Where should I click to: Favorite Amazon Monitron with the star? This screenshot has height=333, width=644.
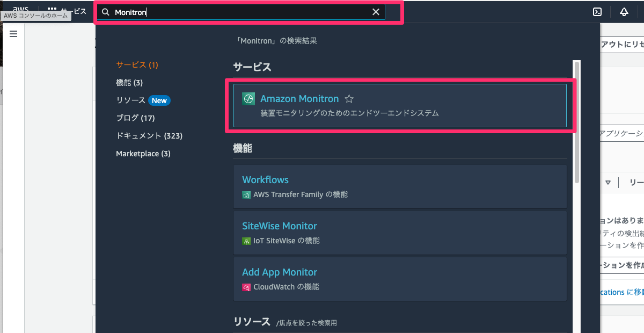tap(349, 99)
